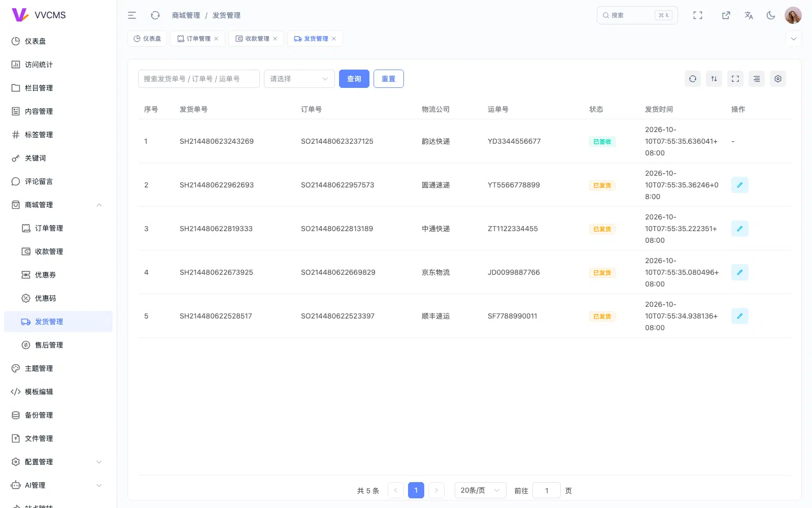This screenshot has width=812, height=508.
Task: Open 栏目管理 in the sidebar
Action: pyautogui.click(x=58, y=88)
